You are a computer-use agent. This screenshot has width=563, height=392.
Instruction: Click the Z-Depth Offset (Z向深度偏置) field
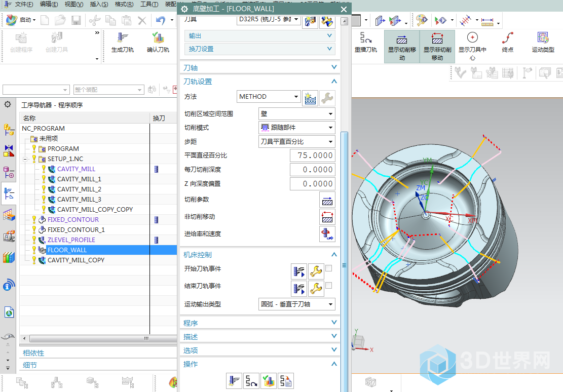(x=312, y=184)
